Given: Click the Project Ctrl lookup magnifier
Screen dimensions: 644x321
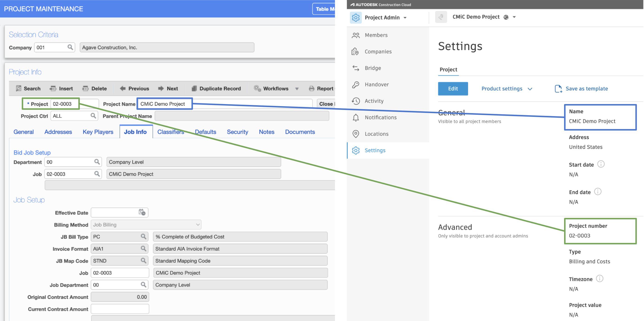Looking at the screenshot, I should pyautogui.click(x=93, y=116).
